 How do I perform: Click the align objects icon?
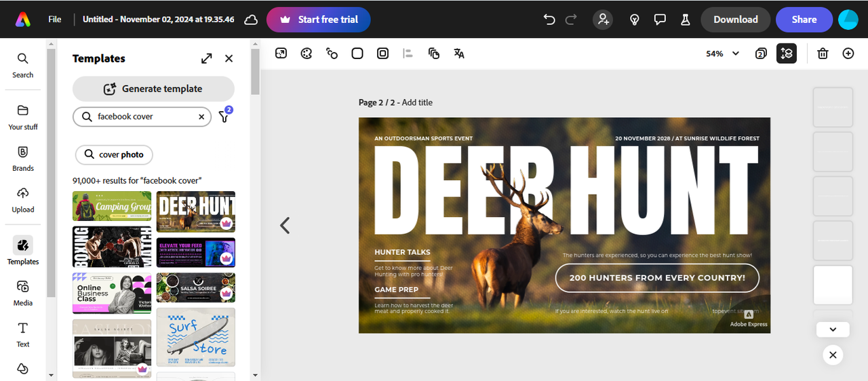[x=408, y=54]
